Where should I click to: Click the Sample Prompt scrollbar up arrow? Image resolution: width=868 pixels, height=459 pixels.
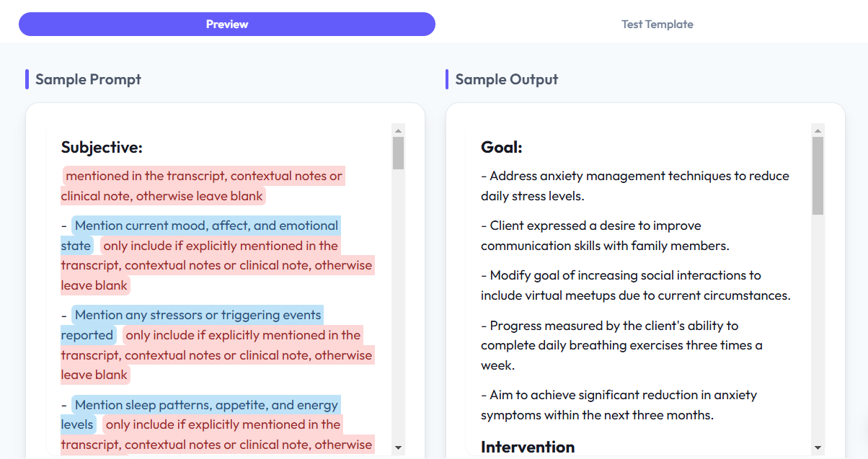(x=398, y=130)
